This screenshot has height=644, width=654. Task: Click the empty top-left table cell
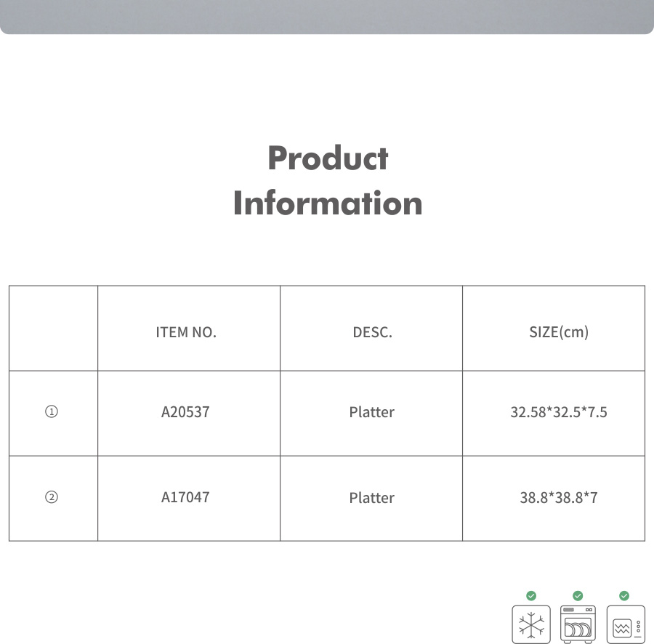pyautogui.click(x=53, y=329)
